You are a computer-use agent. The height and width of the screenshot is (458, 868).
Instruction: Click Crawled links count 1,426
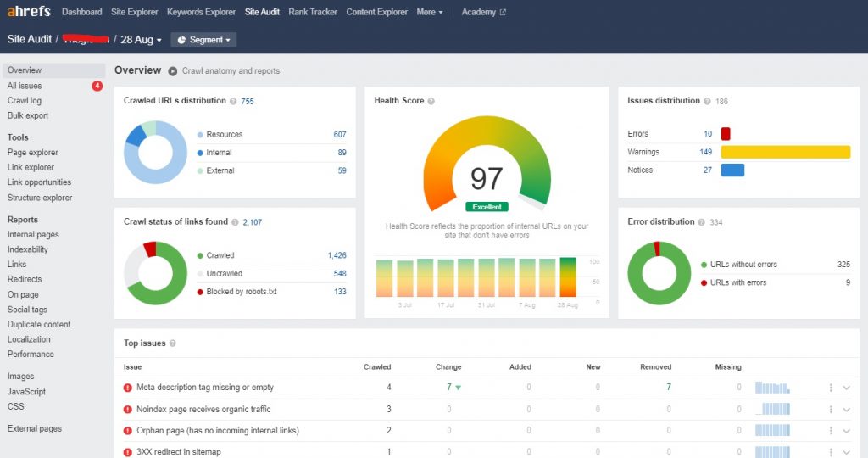coord(337,255)
